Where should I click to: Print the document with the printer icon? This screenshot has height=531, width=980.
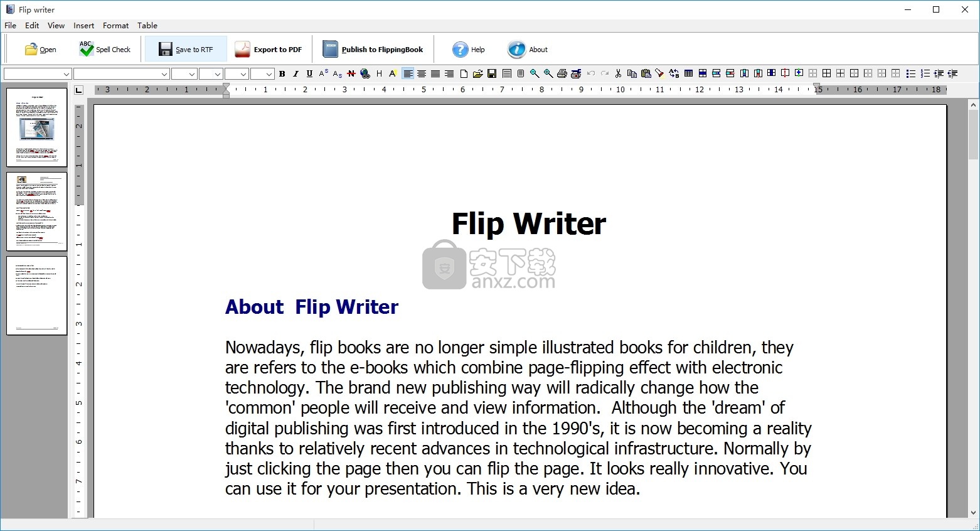(x=562, y=74)
